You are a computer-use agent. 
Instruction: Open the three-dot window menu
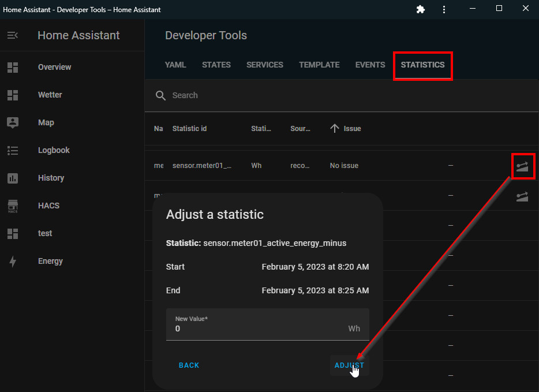point(444,9)
